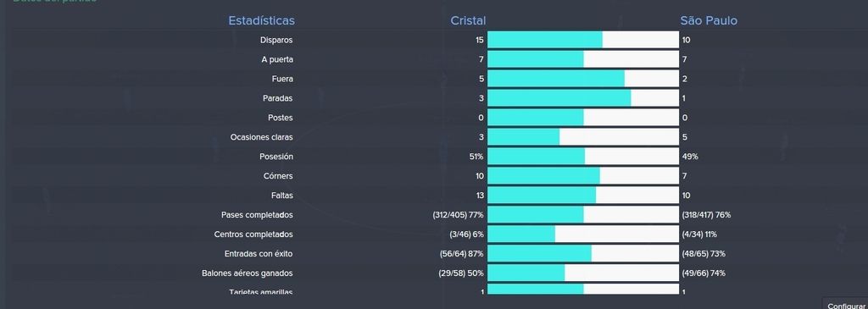Click the Entradas con éxito bar
868x309 pixels.
pos(583,254)
